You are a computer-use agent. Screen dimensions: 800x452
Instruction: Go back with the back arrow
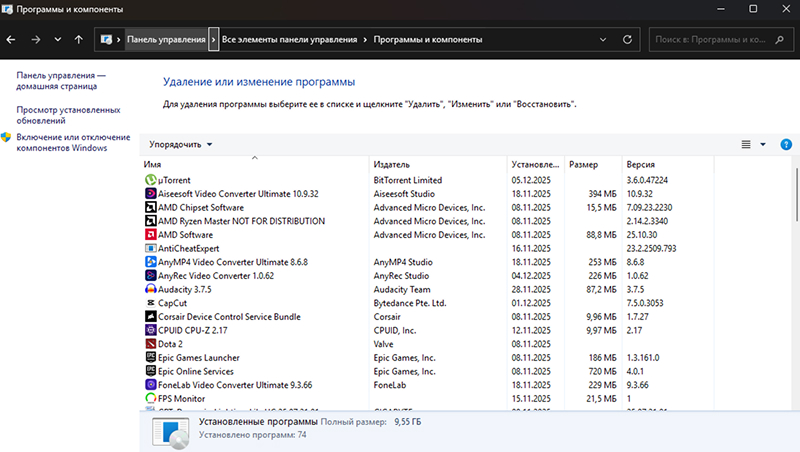(x=11, y=40)
